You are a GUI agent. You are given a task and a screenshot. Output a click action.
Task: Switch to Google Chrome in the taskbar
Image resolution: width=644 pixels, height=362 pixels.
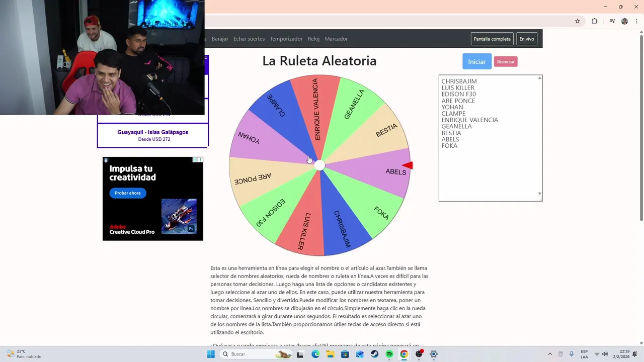pos(404,354)
